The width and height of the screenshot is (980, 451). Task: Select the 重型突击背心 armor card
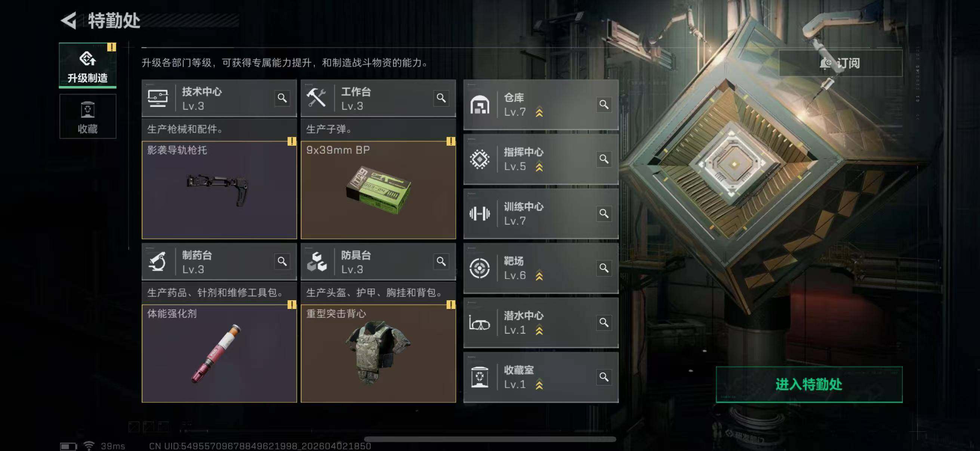[378, 353]
